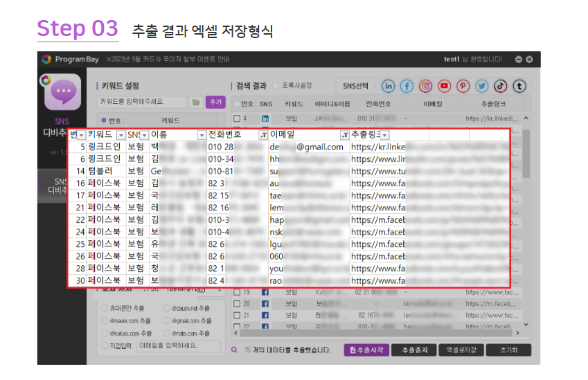This screenshot has width=588, height=380.
Task: Click the 엑셀로저장 button
Action: [461, 350]
